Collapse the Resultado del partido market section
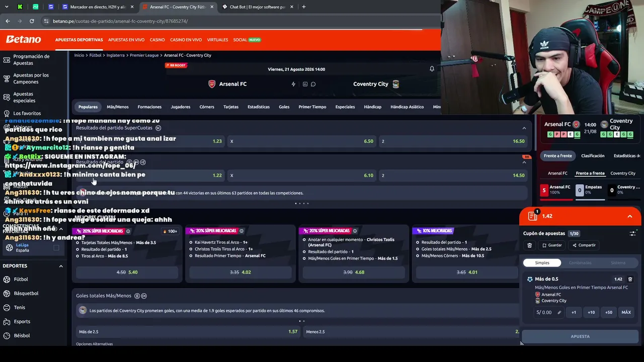 pyautogui.click(x=524, y=162)
